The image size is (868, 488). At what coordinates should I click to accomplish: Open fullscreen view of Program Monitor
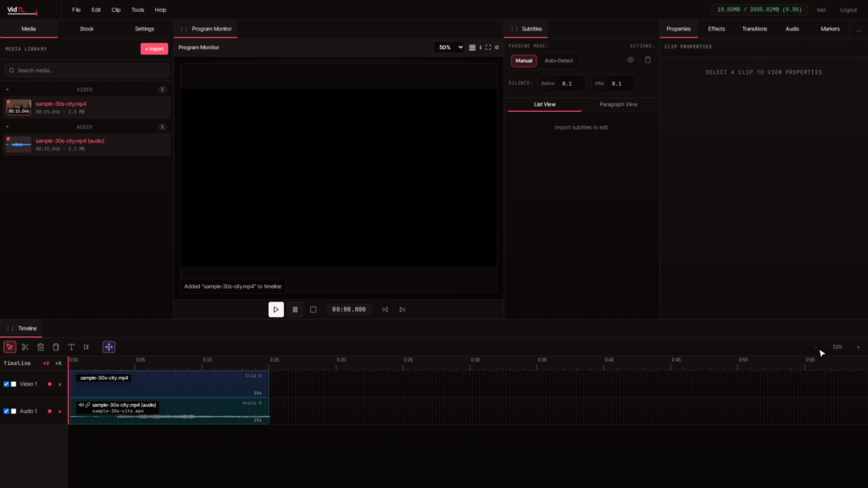[488, 47]
